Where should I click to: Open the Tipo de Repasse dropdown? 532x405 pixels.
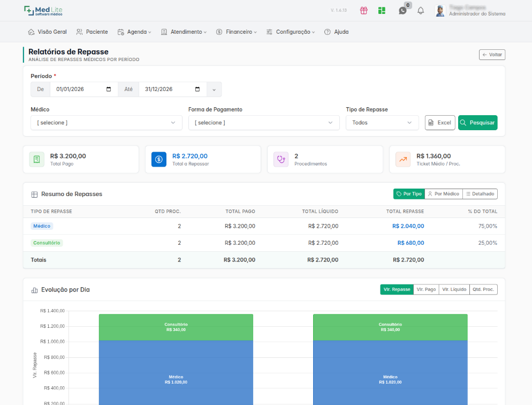point(382,123)
